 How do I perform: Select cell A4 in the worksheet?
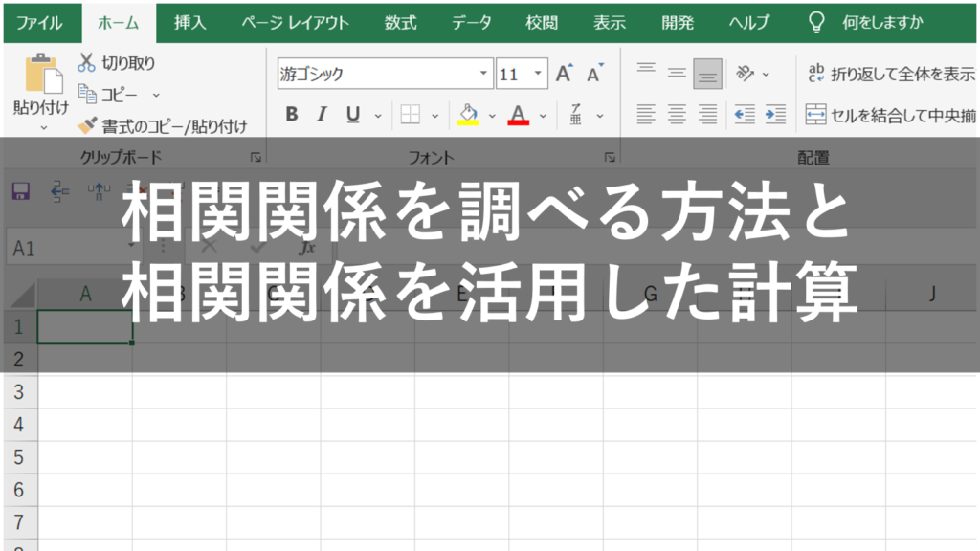click(85, 425)
